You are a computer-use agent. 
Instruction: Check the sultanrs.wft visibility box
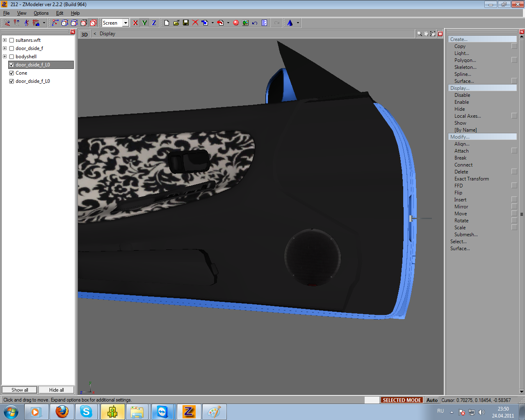click(11, 40)
